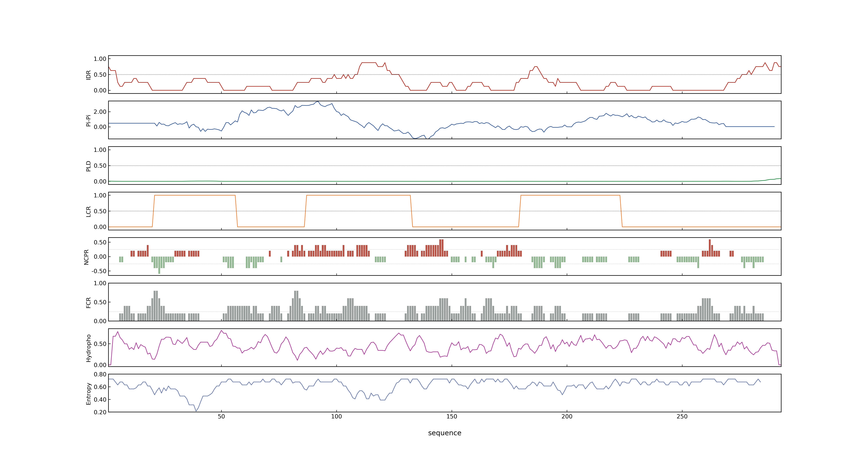Click the x-axis tick label 200
The height and width of the screenshot is (463, 868).
(567, 416)
